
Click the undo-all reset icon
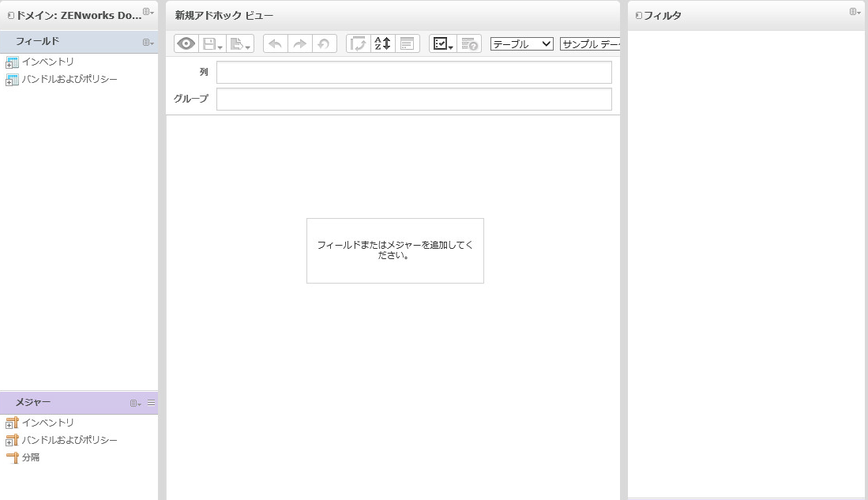coord(324,43)
